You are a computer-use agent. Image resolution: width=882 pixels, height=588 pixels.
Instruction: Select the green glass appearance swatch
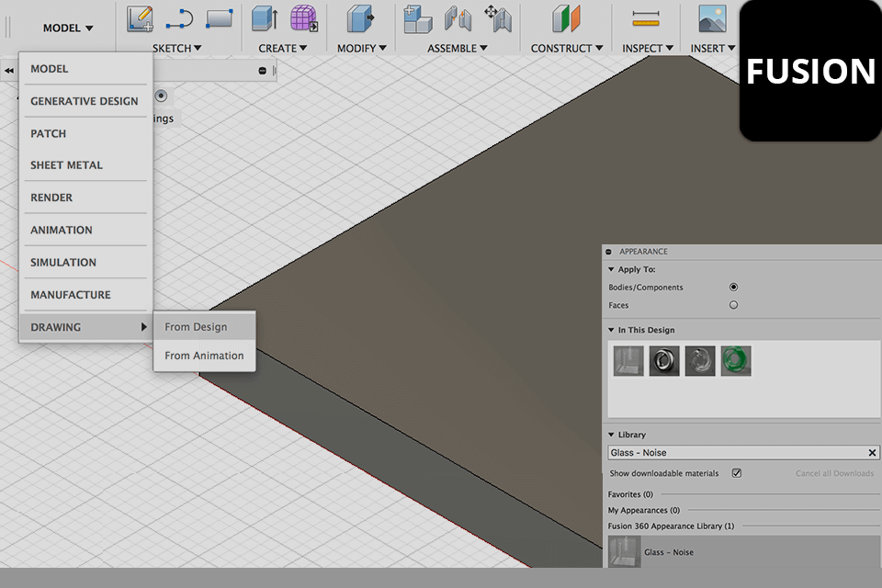736,361
